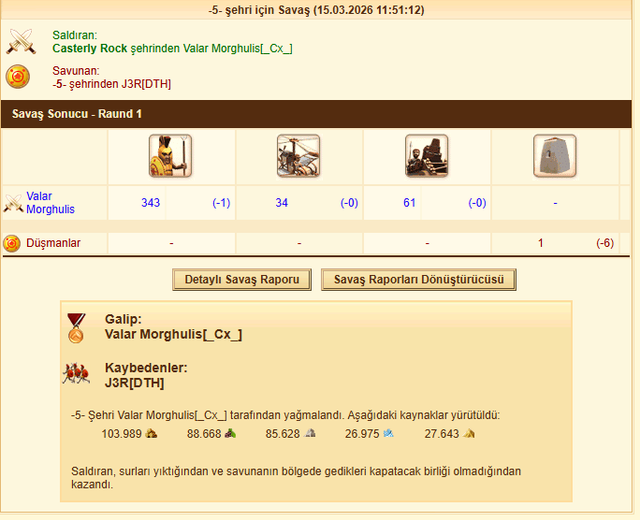This screenshot has width=640, height=520.
Task: Click the shield icon beside Düşmanlar row
Action: [12, 243]
